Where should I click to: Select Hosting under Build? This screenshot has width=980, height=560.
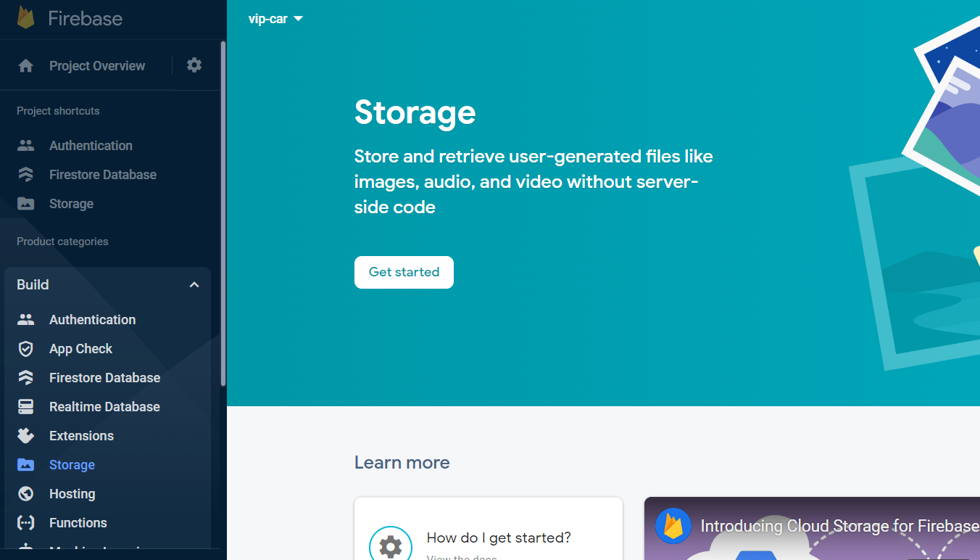72,494
